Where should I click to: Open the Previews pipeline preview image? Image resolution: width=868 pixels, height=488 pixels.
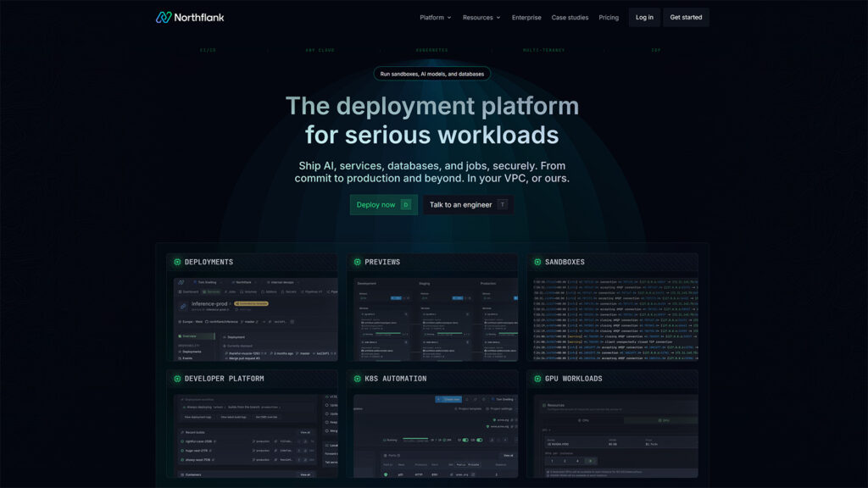pos(436,319)
